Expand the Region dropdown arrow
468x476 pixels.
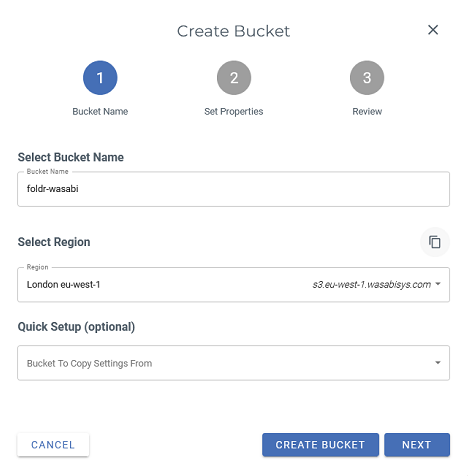point(438,284)
